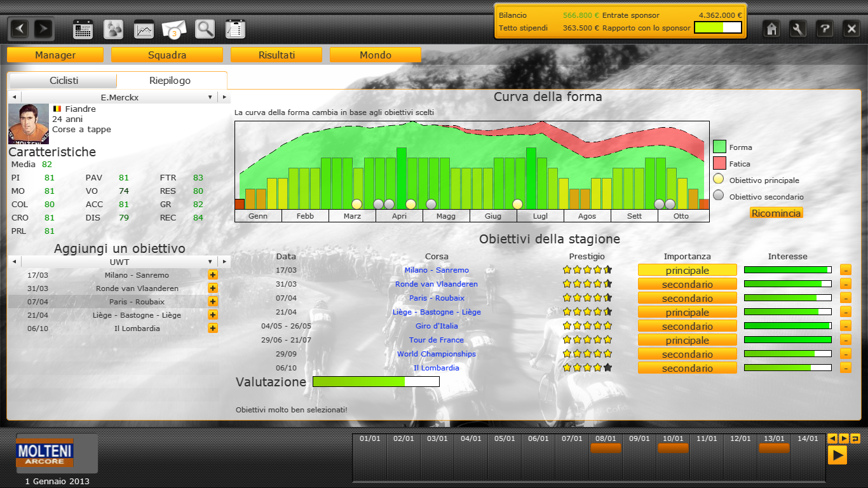This screenshot has width=868, height=488.
Task: Add Paris - Roubaix with plus icon
Action: [213, 302]
